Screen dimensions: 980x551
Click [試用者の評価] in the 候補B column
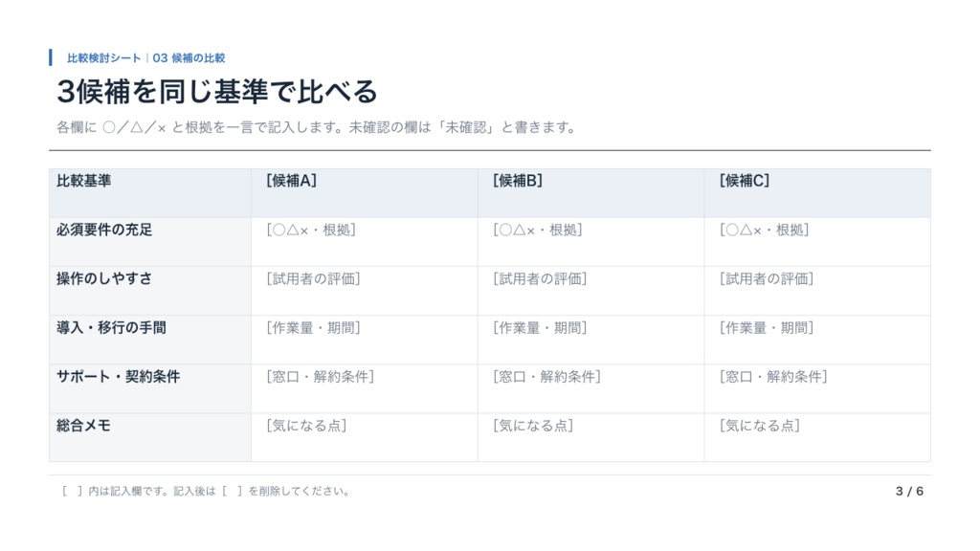(x=540, y=278)
